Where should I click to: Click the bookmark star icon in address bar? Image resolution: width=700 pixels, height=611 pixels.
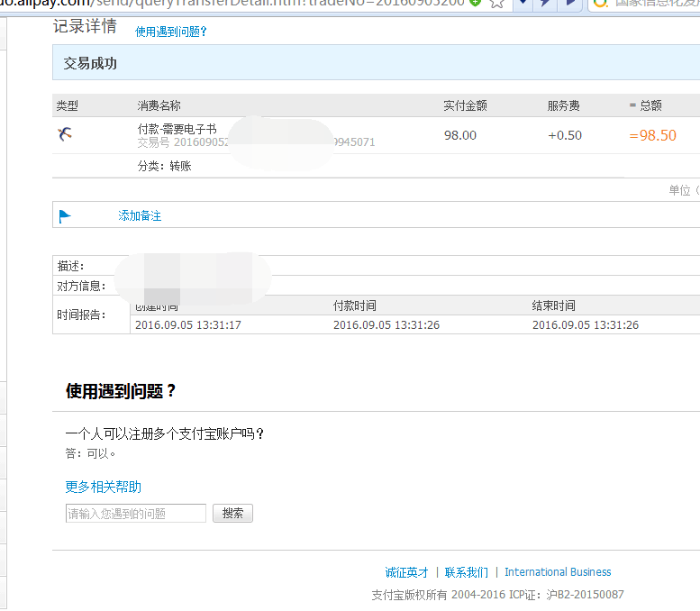[497, 4]
